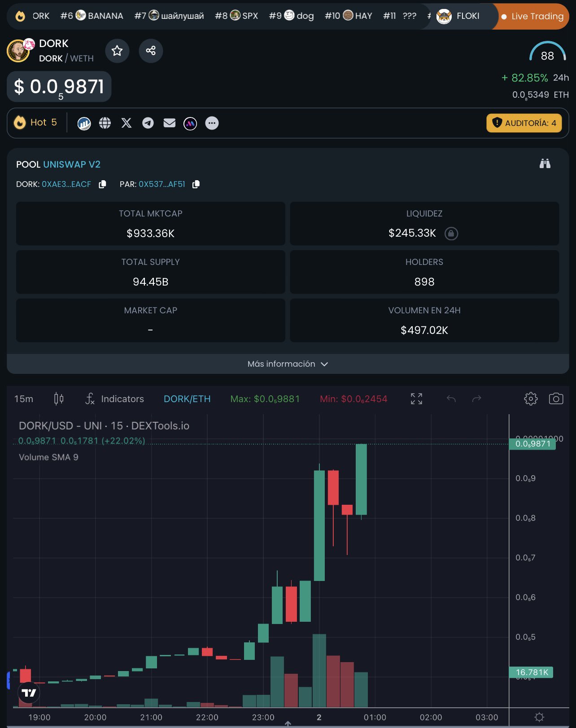Click the TradingView logo

click(x=29, y=693)
